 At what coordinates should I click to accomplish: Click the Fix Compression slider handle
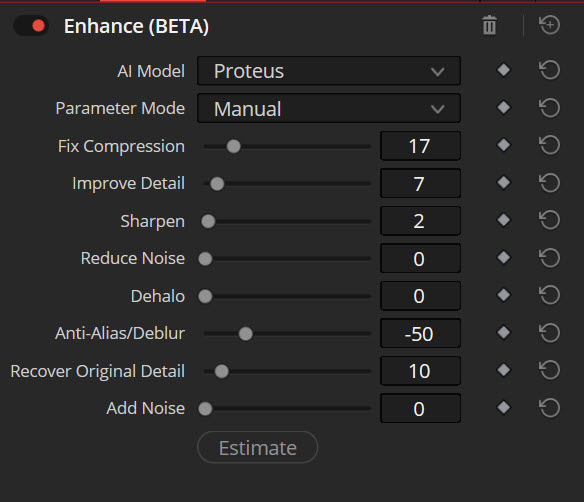coord(234,146)
